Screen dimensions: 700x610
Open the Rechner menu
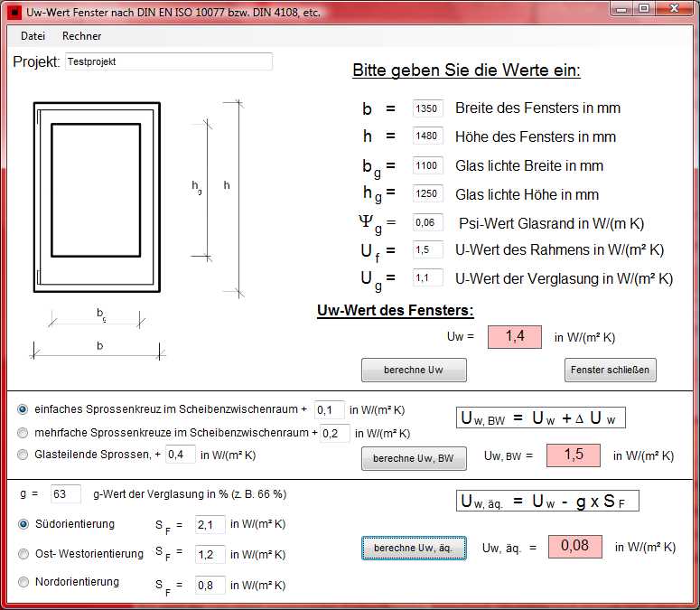click(x=81, y=36)
